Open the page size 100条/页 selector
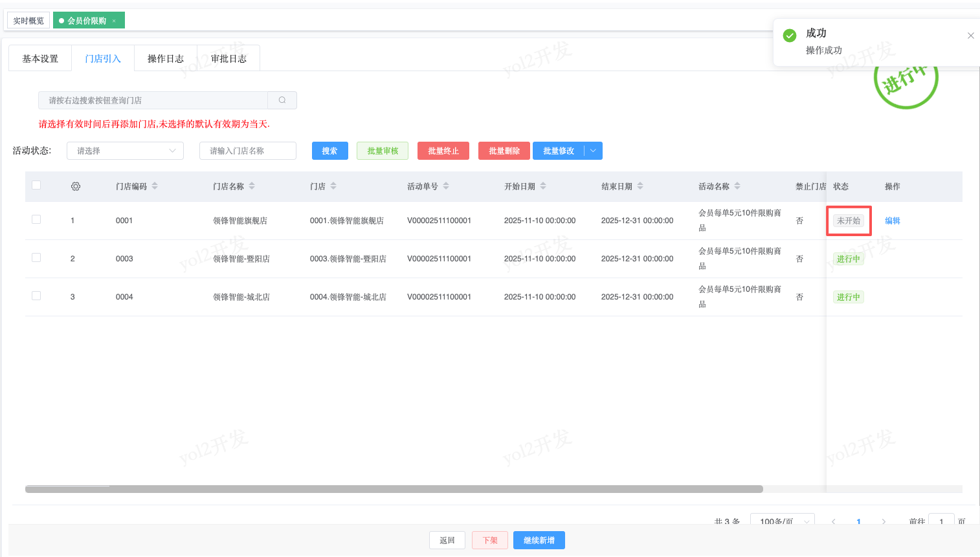 click(782, 521)
